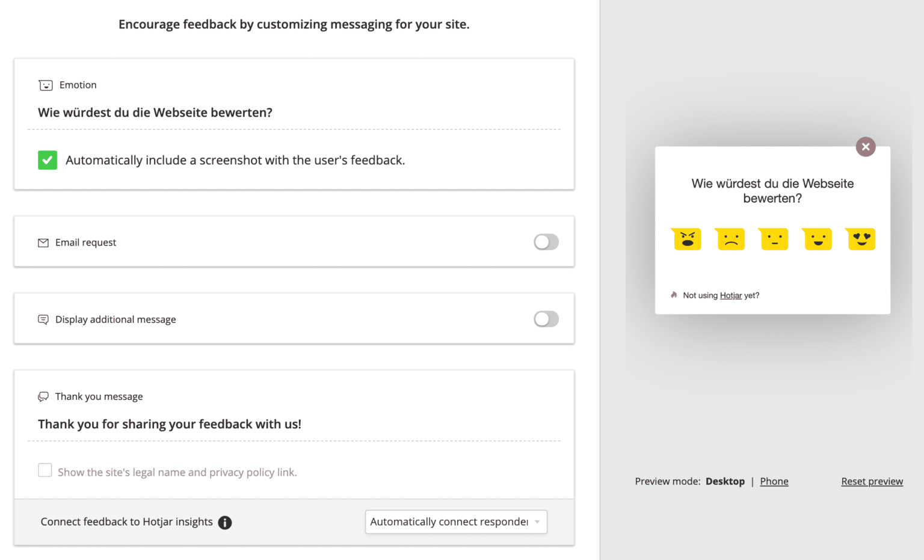Screen dimensions: 924x560
Task: Open the Hotjar link in the widget
Action: pos(731,295)
